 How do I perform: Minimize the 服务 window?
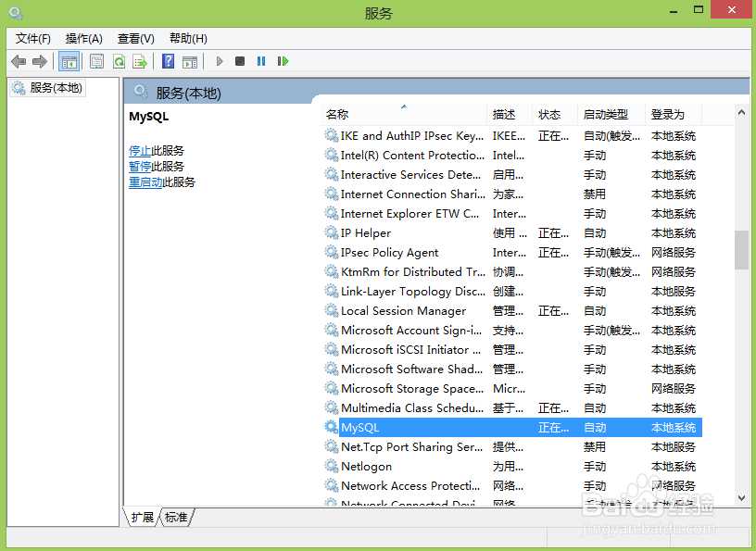click(x=674, y=10)
